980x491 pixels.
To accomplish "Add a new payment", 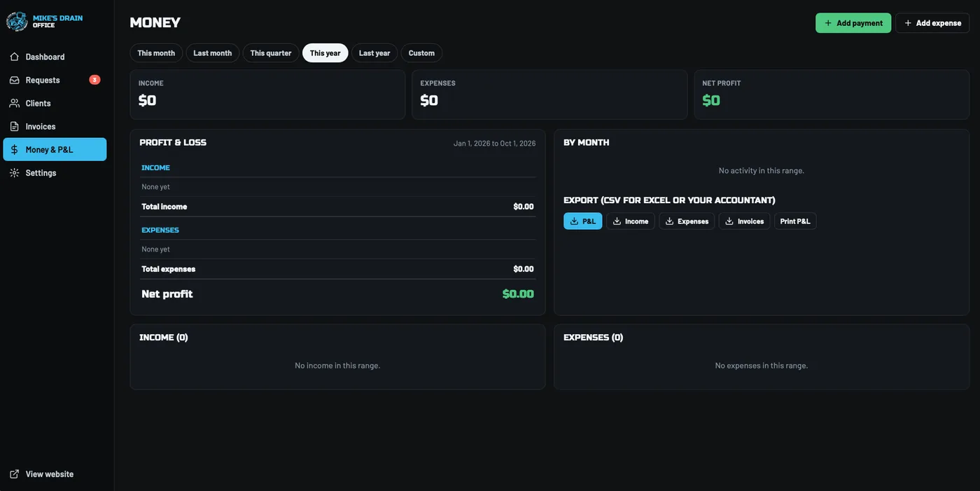I will 853,23.
